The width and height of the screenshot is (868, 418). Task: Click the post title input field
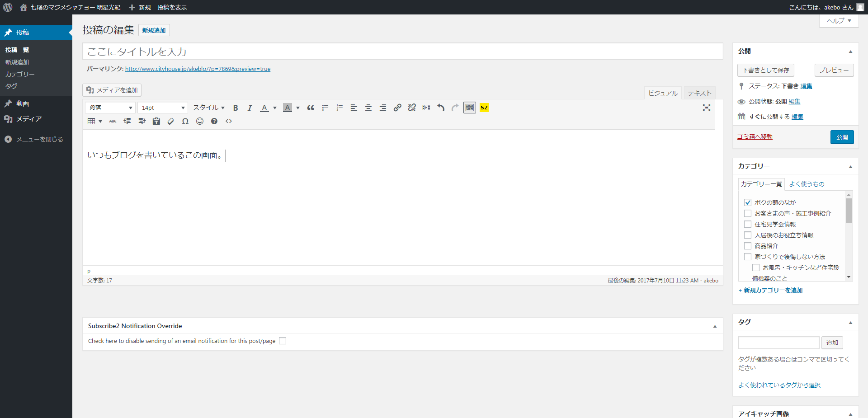tap(402, 52)
